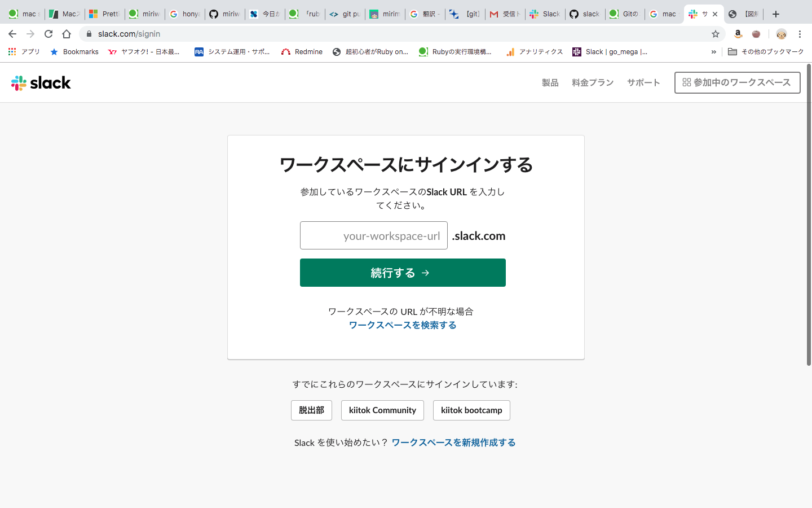The height and width of the screenshot is (508, 812).
Task: Click the bookmark star in the address bar
Action: click(715, 34)
